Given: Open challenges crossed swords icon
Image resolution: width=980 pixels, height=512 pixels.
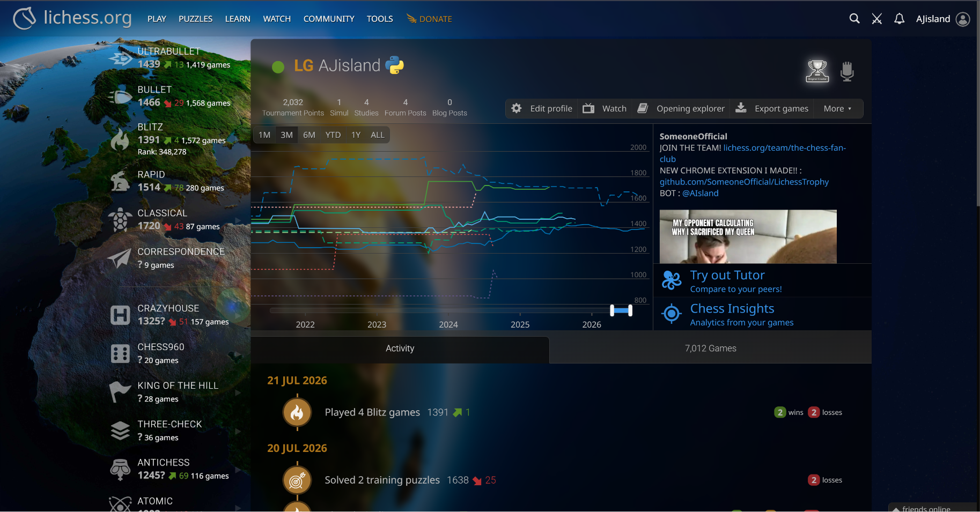Looking at the screenshot, I should [x=877, y=19].
